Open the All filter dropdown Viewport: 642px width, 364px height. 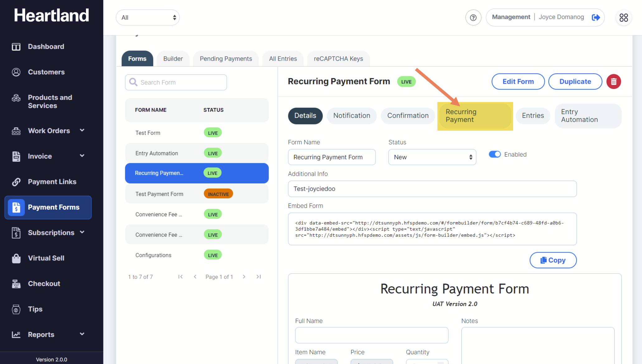coord(148,17)
